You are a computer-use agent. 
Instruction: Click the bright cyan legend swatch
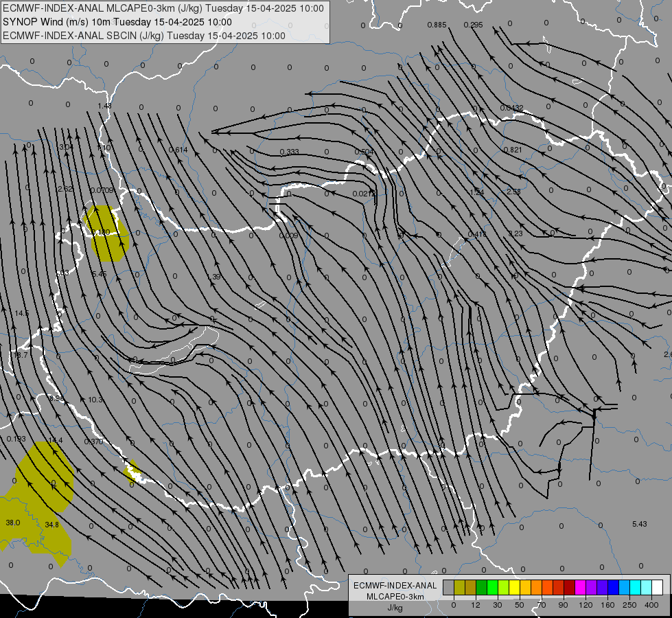[x=636, y=588]
